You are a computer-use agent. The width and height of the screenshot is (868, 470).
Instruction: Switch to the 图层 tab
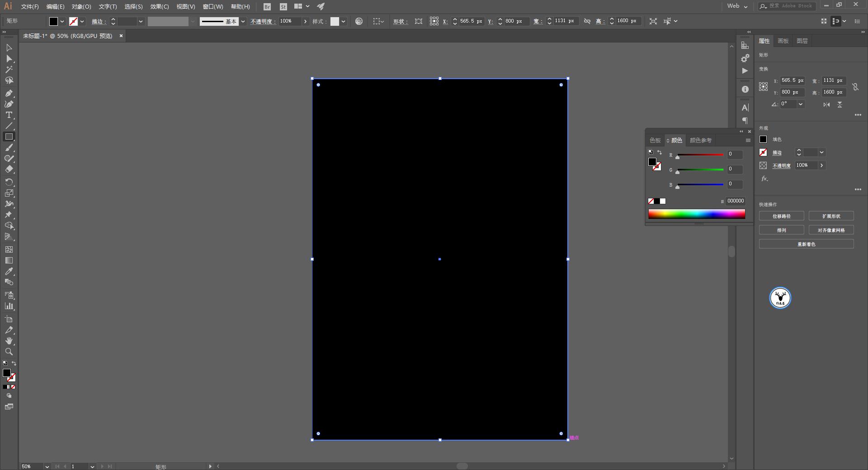[802, 41]
